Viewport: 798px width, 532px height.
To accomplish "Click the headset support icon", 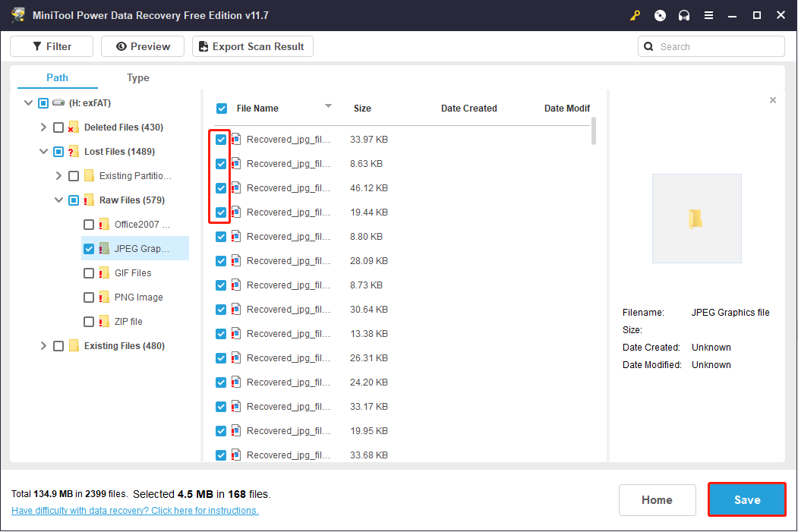I will (x=683, y=15).
